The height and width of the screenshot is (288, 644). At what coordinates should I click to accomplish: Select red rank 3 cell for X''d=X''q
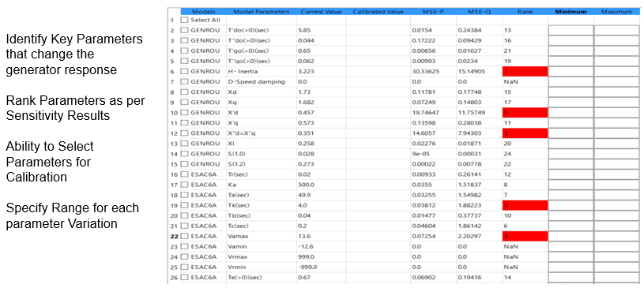pos(525,133)
